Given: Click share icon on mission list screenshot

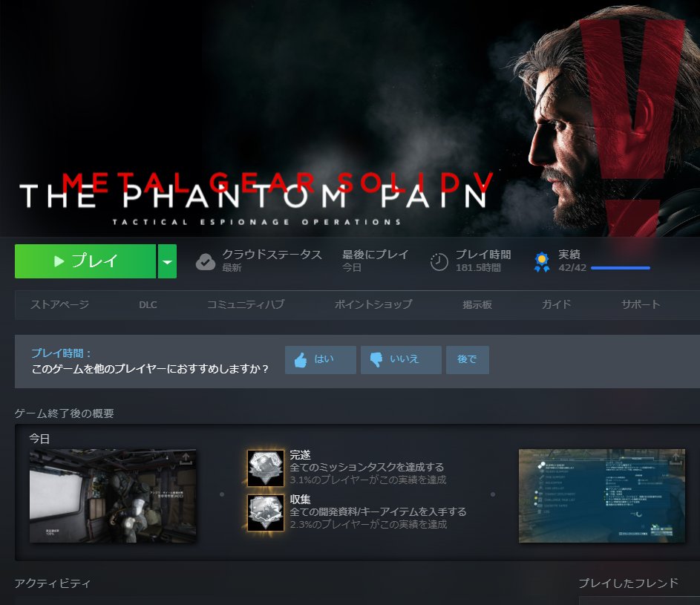Looking at the screenshot, I should [675, 459].
